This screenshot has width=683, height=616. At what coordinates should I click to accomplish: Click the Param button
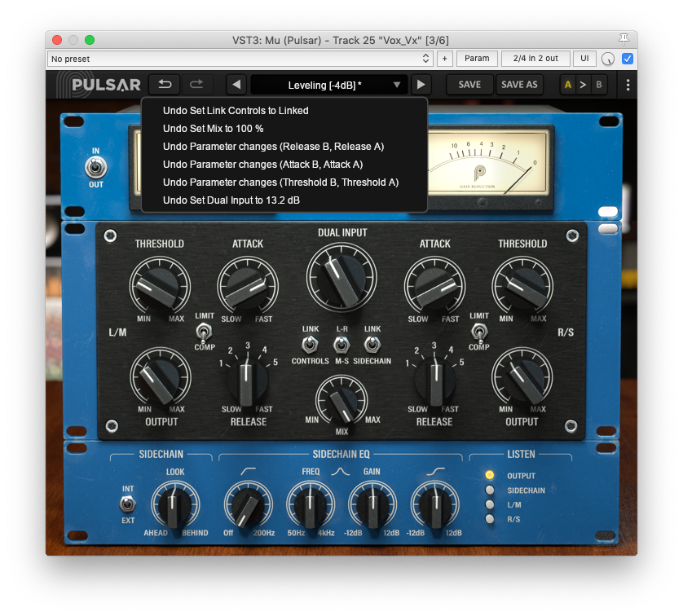pyautogui.click(x=477, y=59)
